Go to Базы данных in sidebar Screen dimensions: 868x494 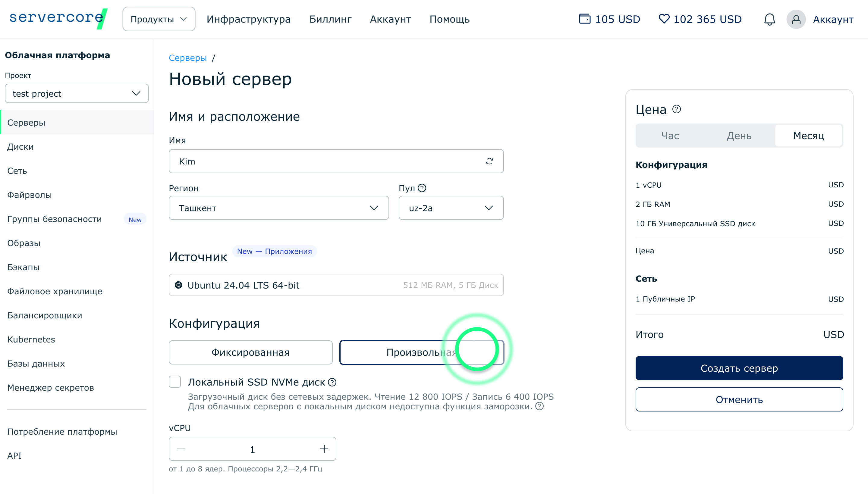click(x=77, y=363)
